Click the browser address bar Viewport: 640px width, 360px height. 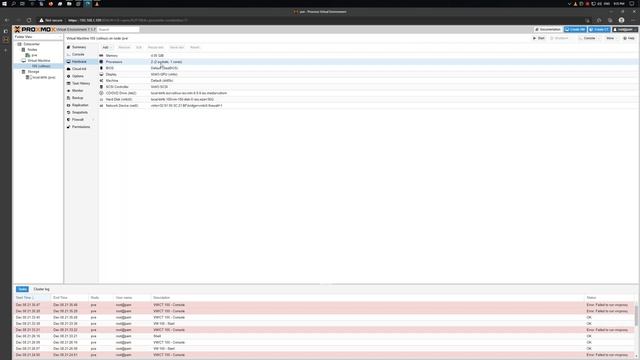coord(310,20)
